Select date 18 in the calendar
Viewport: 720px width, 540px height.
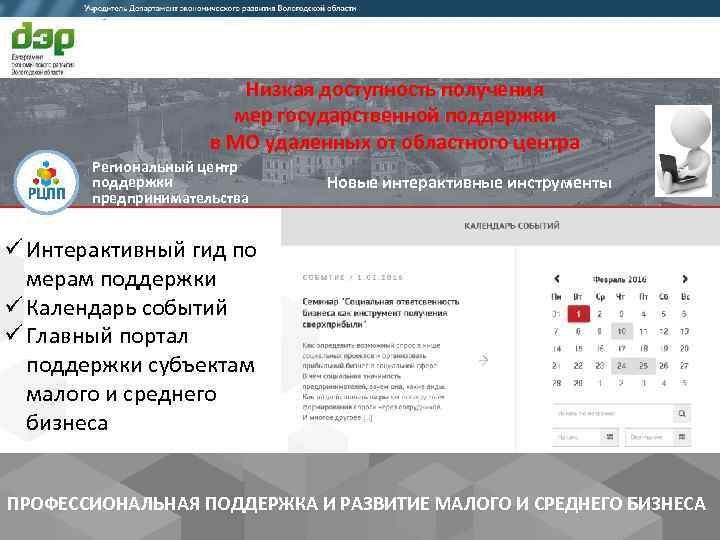click(644, 349)
